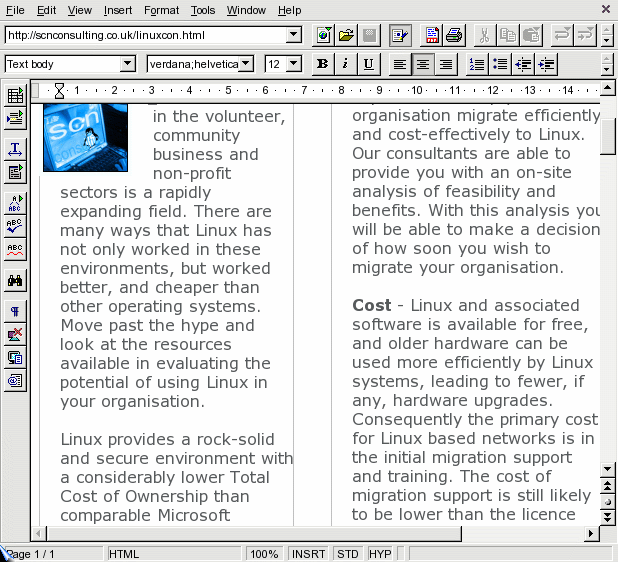Click the Text frame tool icon
Viewport: 618px width, 562px height.
15,149
